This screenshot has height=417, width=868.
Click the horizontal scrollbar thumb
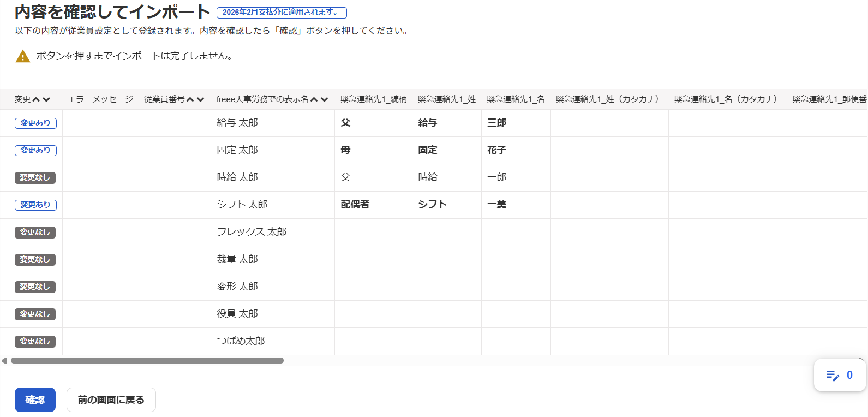pos(147,361)
